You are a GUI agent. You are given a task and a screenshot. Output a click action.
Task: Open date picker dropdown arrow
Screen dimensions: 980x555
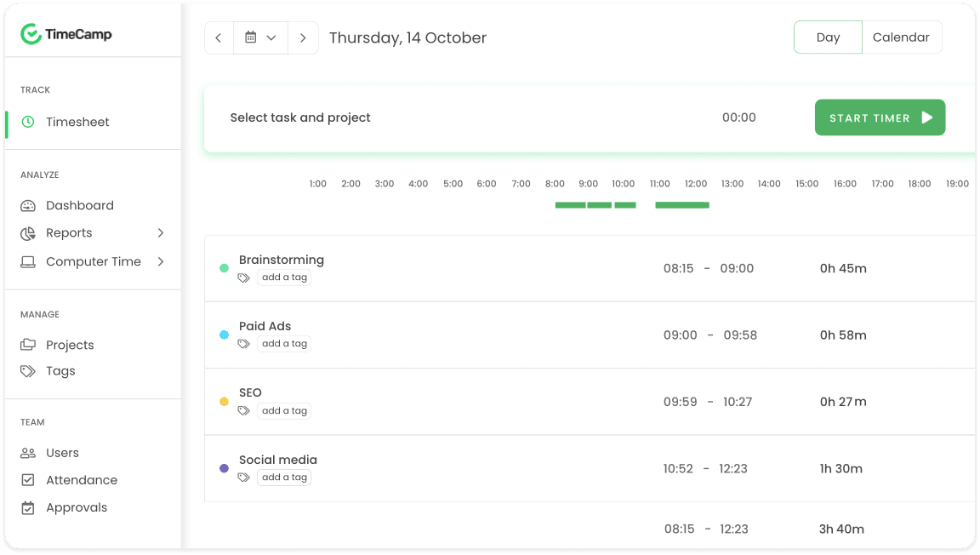(x=271, y=37)
